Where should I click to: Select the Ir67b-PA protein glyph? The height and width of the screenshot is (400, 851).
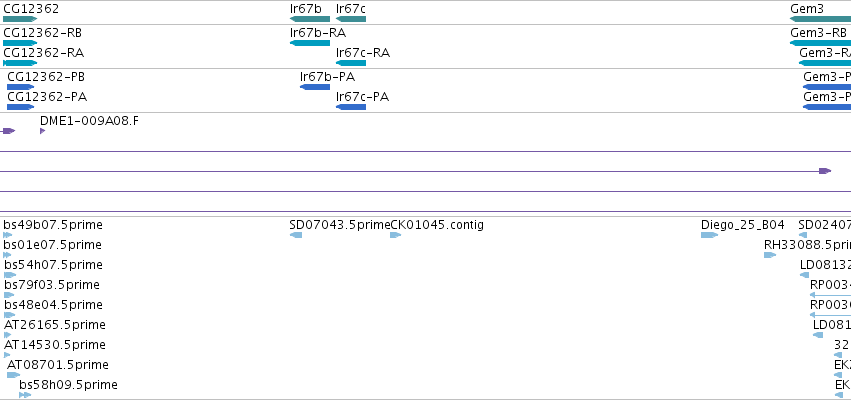pyautogui.click(x=315, y=87)
